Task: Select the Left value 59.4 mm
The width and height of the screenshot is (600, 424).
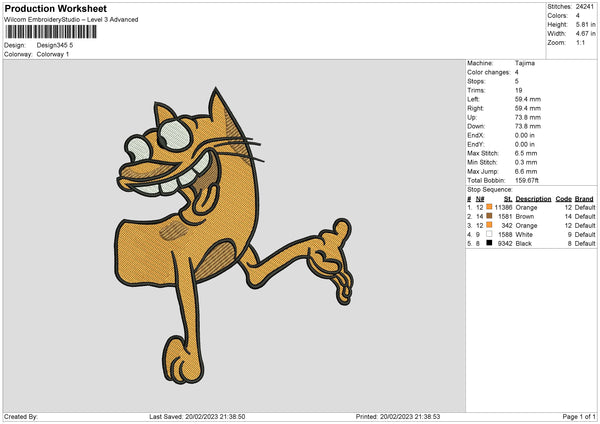Action: point(528,99)
